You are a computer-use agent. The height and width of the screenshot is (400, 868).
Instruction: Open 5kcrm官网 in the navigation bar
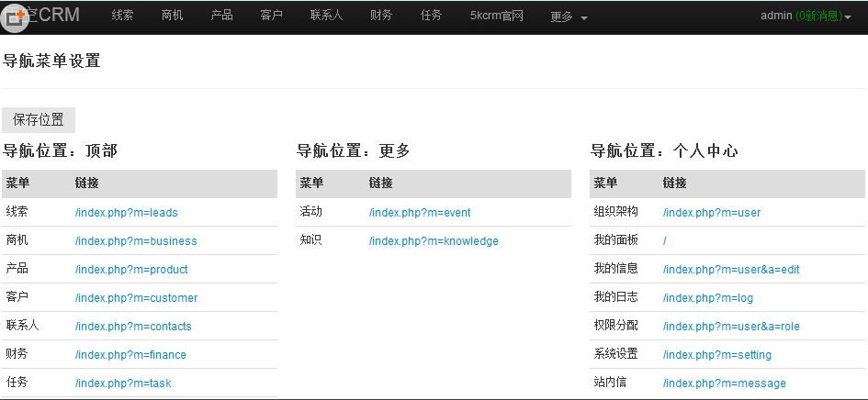pyautogui.click(x=496, y=16)
